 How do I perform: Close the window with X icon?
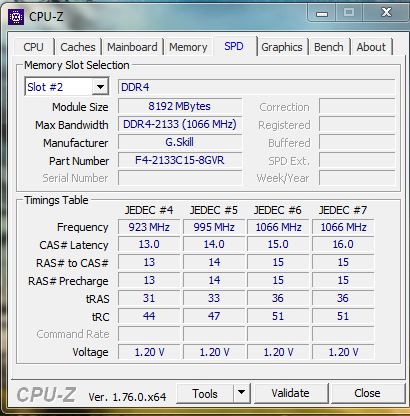[386, 13]
